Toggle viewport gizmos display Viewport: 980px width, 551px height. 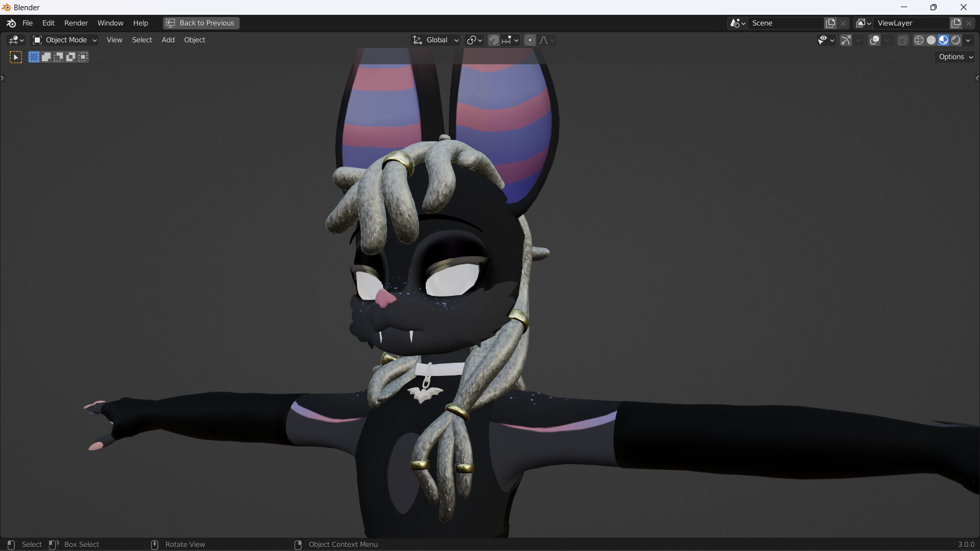846,40
